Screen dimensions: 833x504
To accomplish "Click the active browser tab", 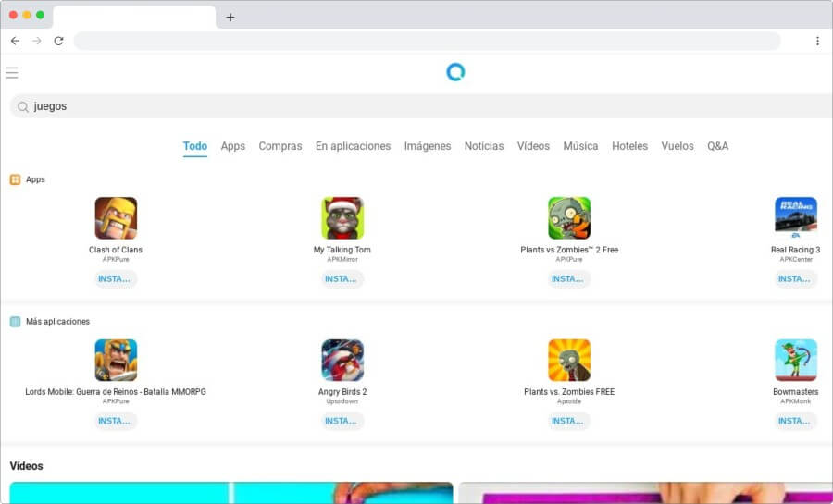I will (134, 17).
